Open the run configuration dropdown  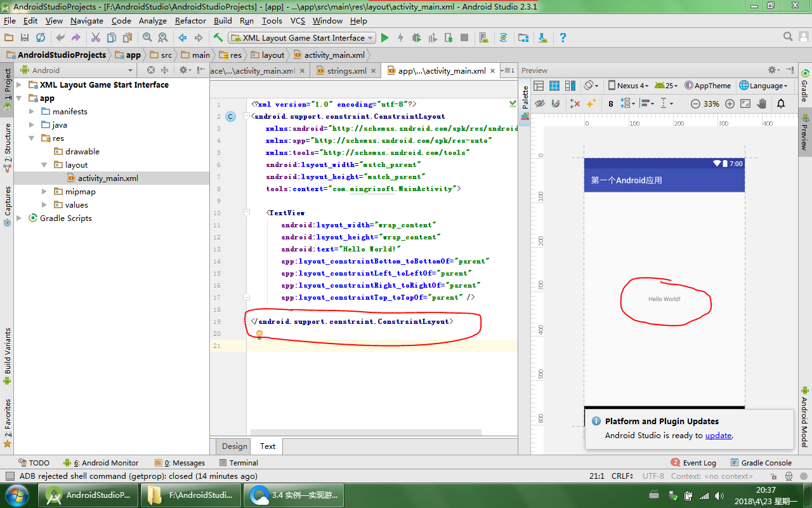(302, 38)
